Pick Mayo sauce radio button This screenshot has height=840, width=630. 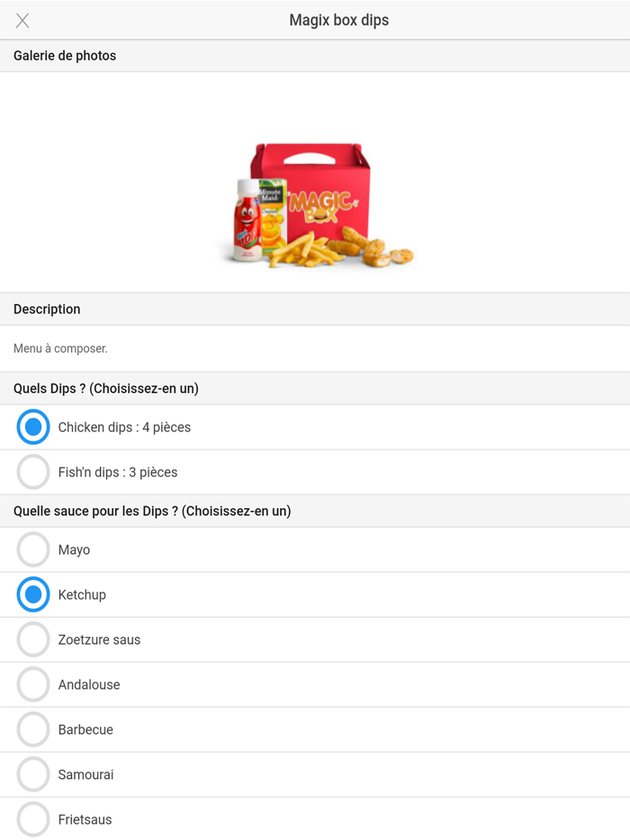coord(33,550)
